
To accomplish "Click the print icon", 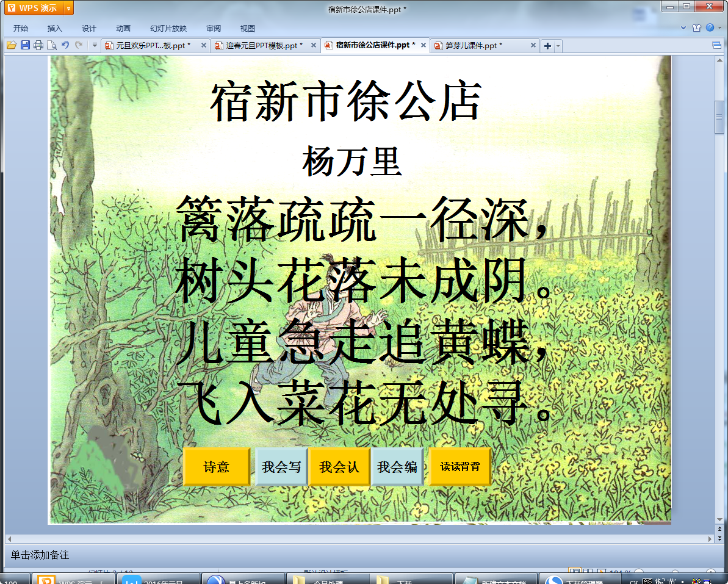I will click(38, 45).
